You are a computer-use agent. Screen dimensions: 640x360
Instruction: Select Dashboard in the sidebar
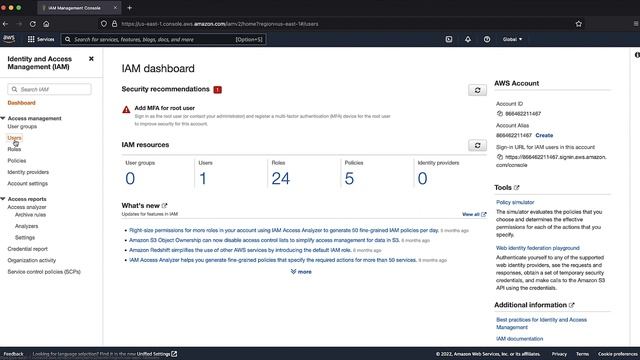point(22,103)
